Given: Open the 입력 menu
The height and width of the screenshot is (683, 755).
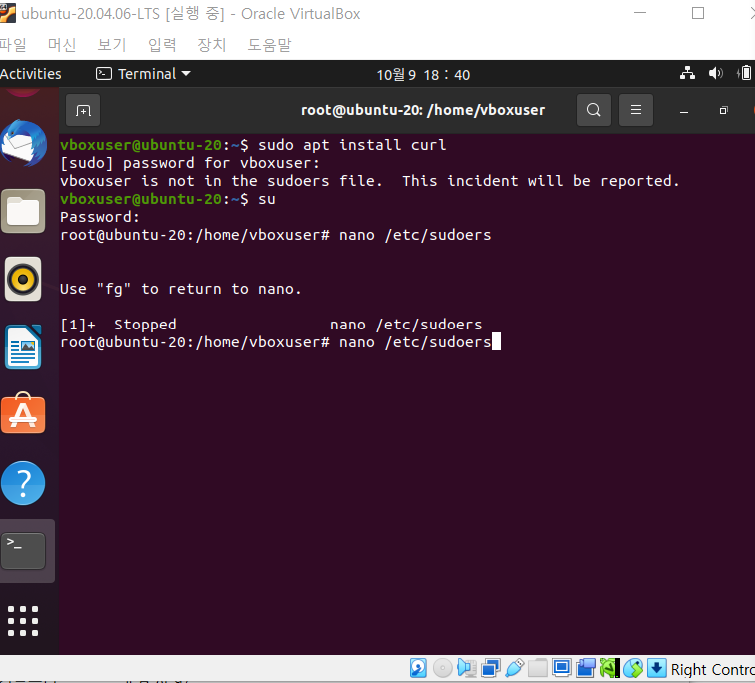Looking at the screenshot, I should (x=162, y=45).
